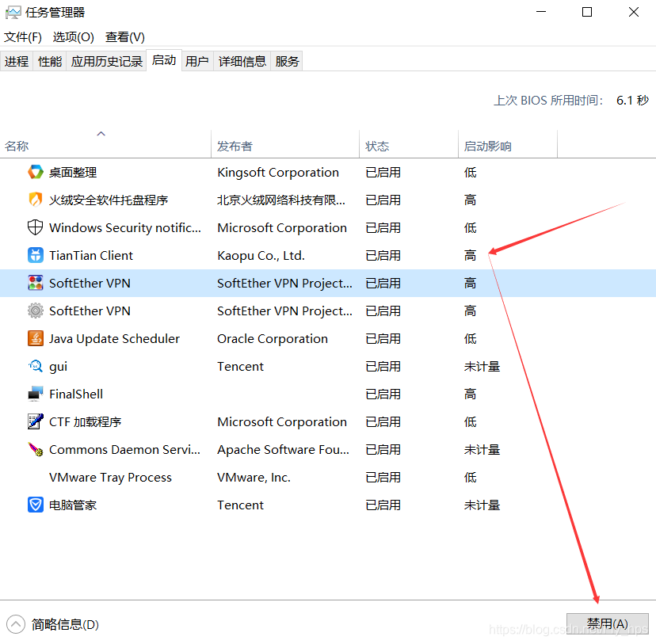The image size is (656, 644).
Task: Click the 北京火绒网络科技有限... publisher cell
Action: tap(281, 200)
